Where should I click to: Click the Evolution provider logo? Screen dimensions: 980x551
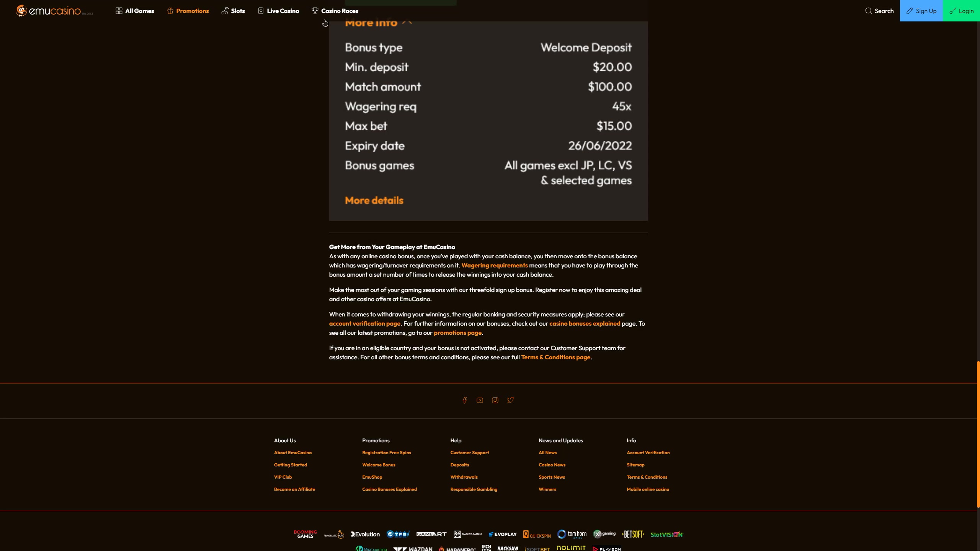tap(365, 534)
